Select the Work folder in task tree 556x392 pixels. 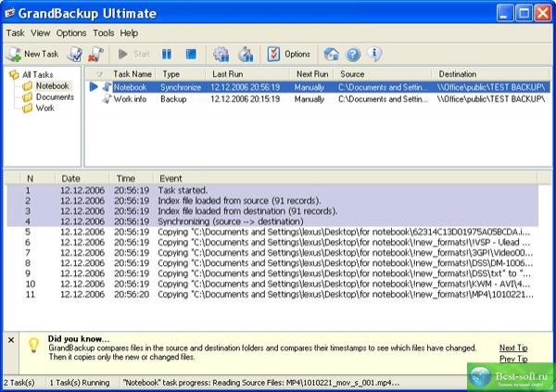click(46, 107)
